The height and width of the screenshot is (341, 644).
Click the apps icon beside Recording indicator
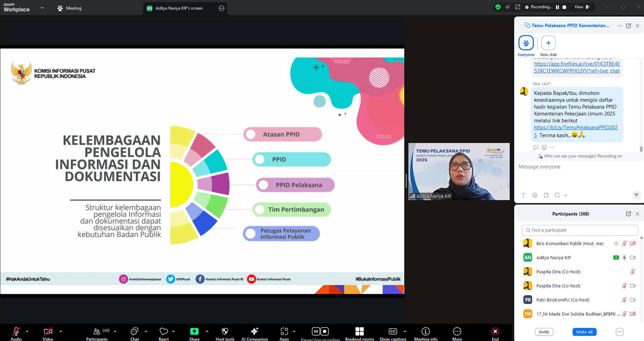tap(518, 7)
